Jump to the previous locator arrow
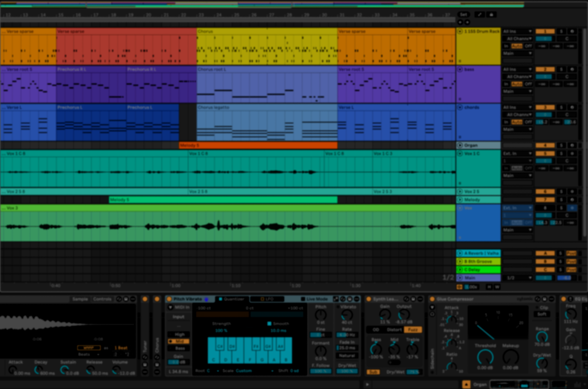Viewport: 588px width, 389px height. [460, 22]
